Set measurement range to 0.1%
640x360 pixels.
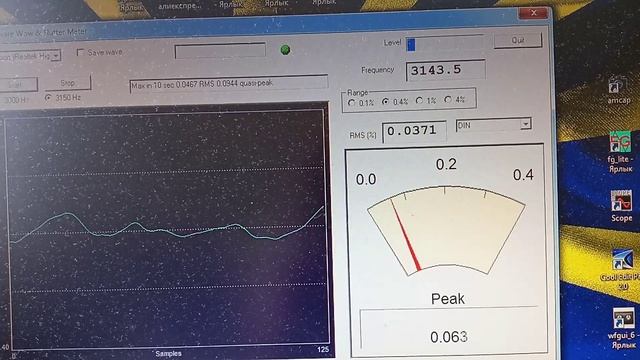coord(352,103)
